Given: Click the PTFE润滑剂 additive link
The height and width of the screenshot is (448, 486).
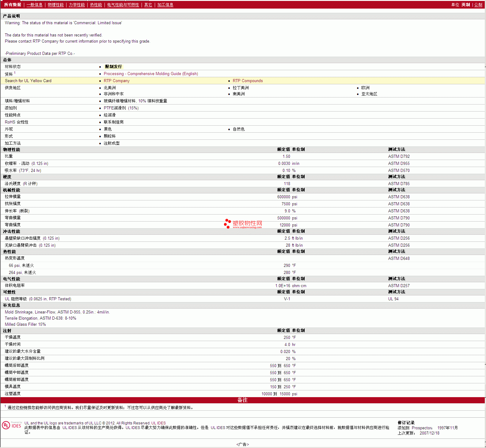Looking at the screenshot, I should point(121,108).
